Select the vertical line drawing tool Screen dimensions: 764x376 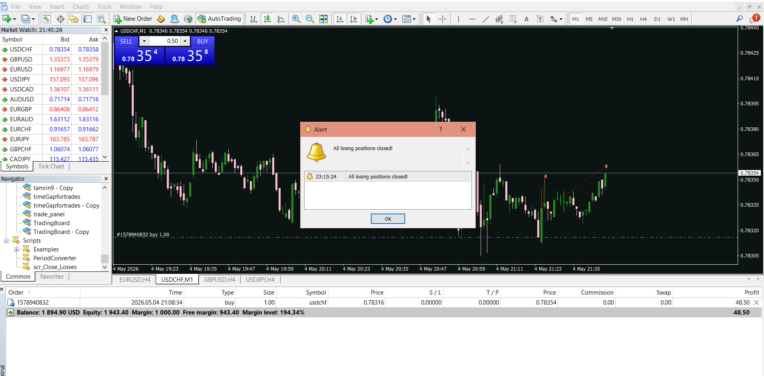coord(458,19)
